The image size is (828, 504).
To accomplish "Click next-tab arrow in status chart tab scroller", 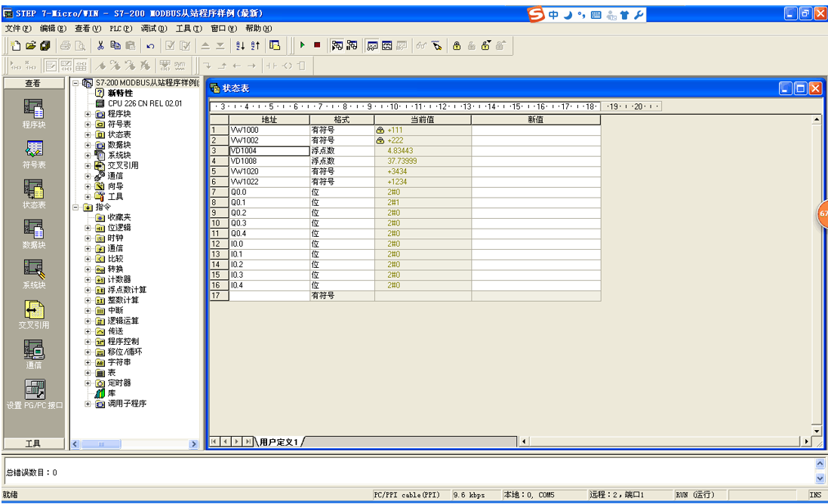I will click(x=236, y=441).
